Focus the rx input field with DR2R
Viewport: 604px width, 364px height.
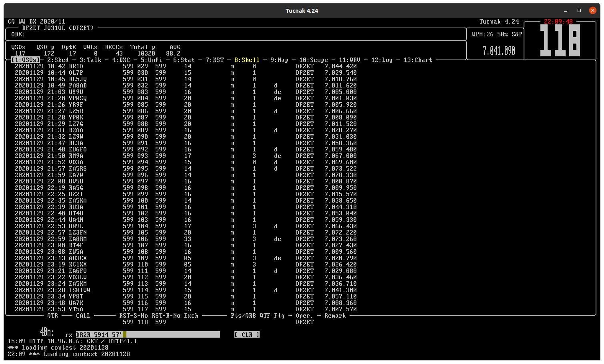coord(148,335)
